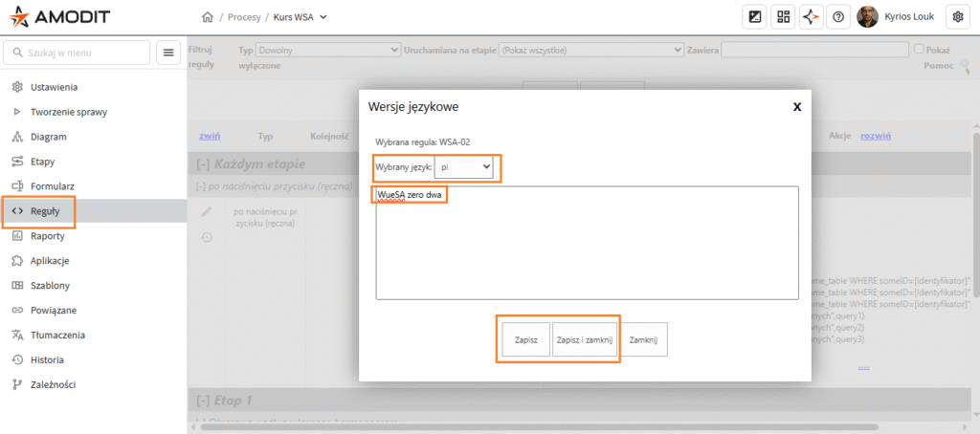Click the pencil edit icon in rule row
This screenshot has height=434, width=980.
[x=206, y=211]
